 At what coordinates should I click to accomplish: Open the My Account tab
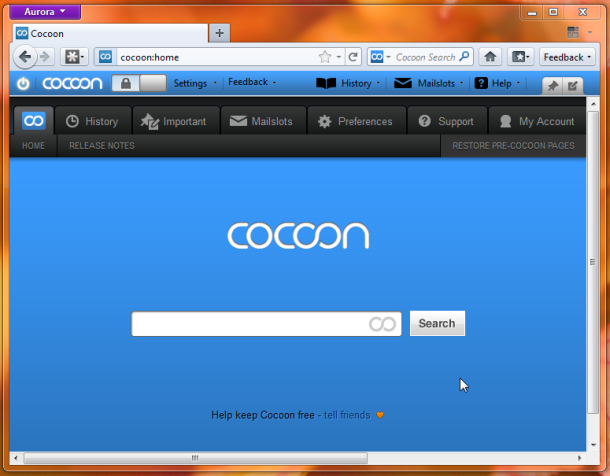pyautogui.click(x=537, y=121)
